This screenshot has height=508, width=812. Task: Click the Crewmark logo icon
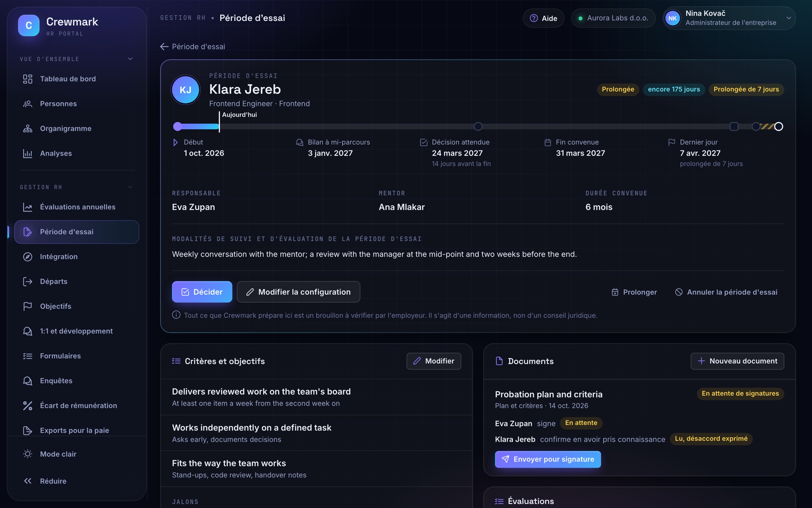pyautogui.click(x=29, y=25)
